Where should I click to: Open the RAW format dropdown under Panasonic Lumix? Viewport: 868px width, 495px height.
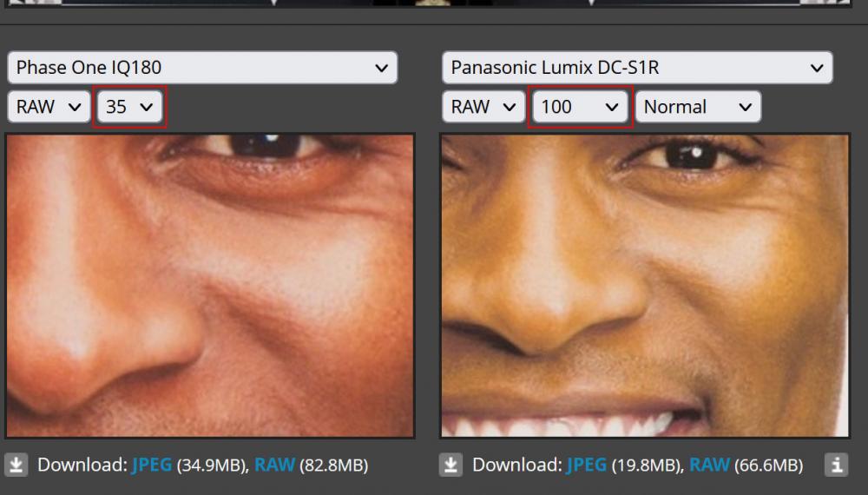(x=483, y=106)
